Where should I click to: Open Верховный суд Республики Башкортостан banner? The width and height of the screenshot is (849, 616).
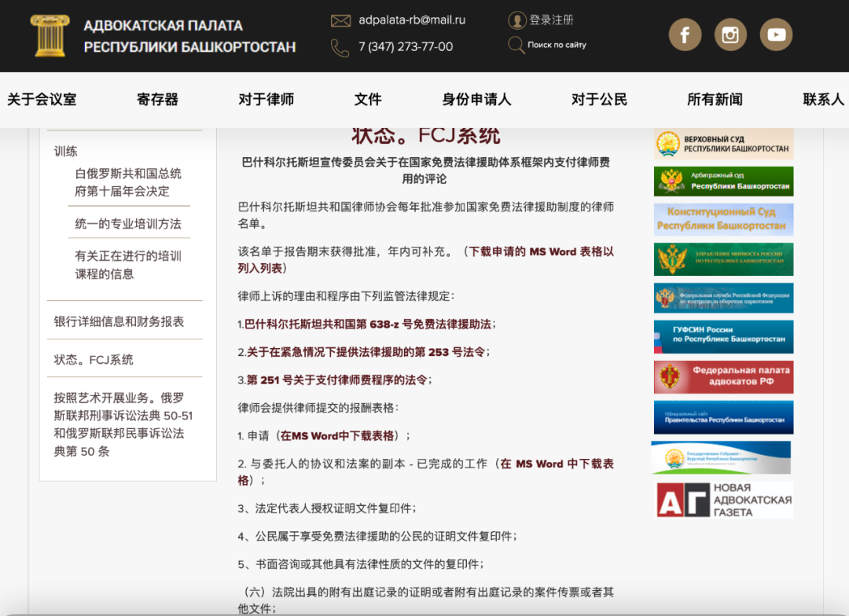723,144
